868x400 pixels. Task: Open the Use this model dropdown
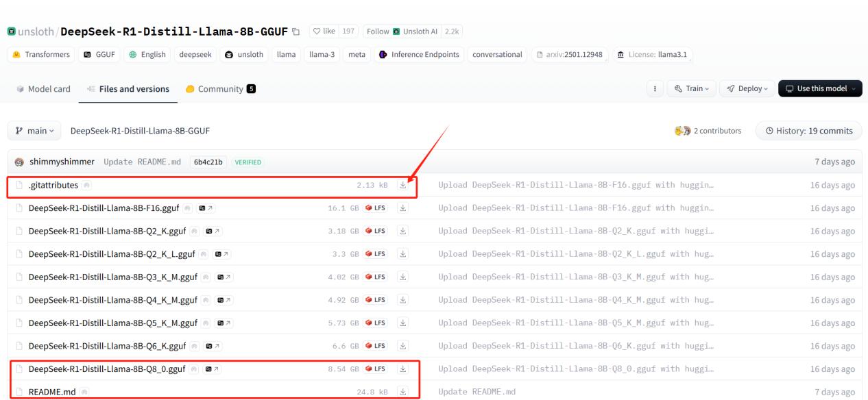(819, 88)
